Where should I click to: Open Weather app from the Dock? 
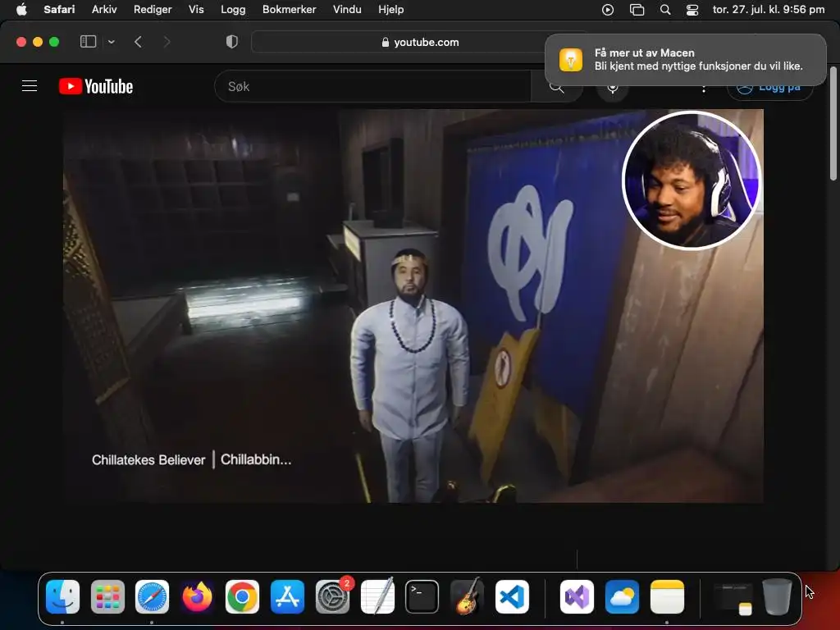622,596
